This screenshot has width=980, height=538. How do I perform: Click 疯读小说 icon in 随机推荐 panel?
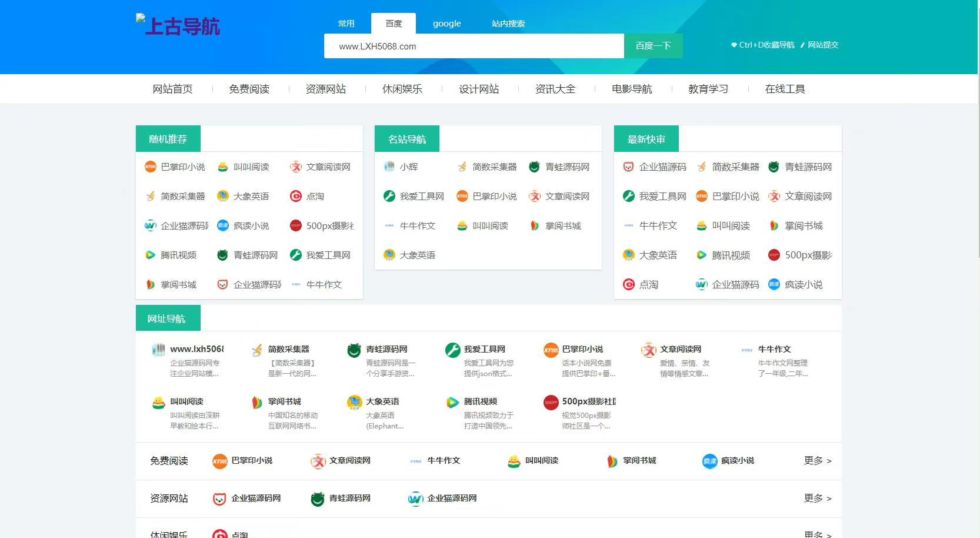click(x=223, y=225)
